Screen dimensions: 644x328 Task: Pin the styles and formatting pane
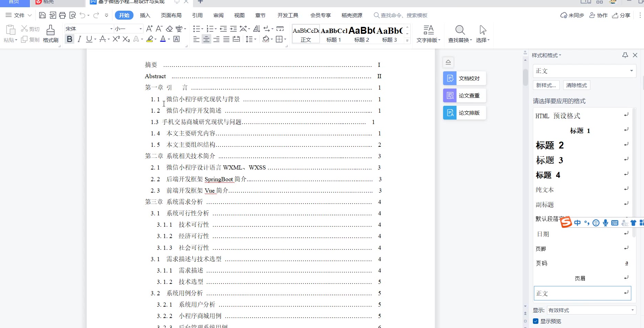tap(625, 55)
